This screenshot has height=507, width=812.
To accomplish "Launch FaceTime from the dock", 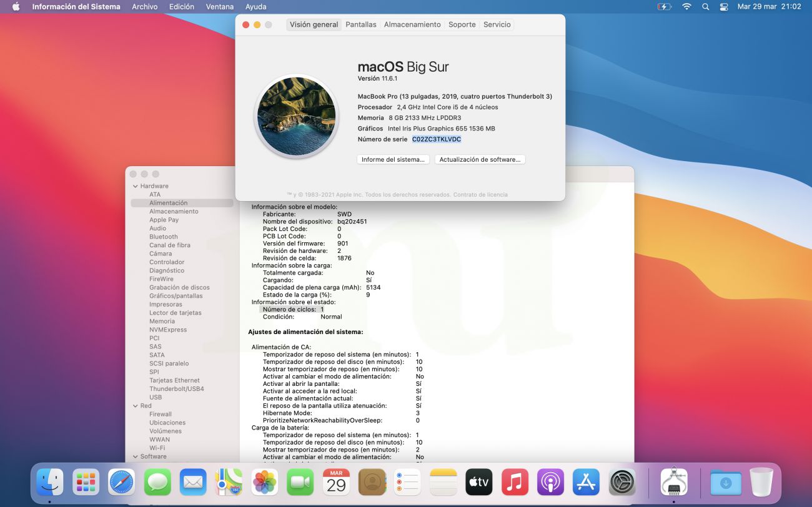I will (300, 482).
